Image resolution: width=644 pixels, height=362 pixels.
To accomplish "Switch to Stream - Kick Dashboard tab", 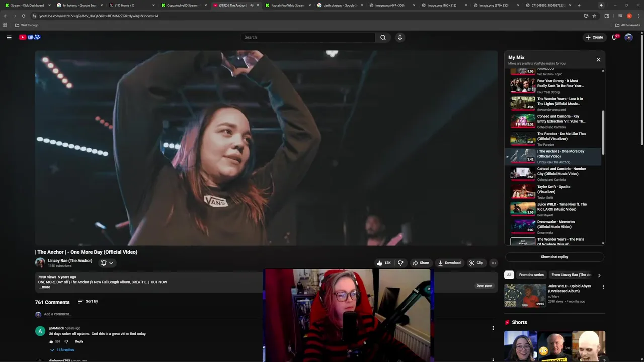I will (27, 5).
